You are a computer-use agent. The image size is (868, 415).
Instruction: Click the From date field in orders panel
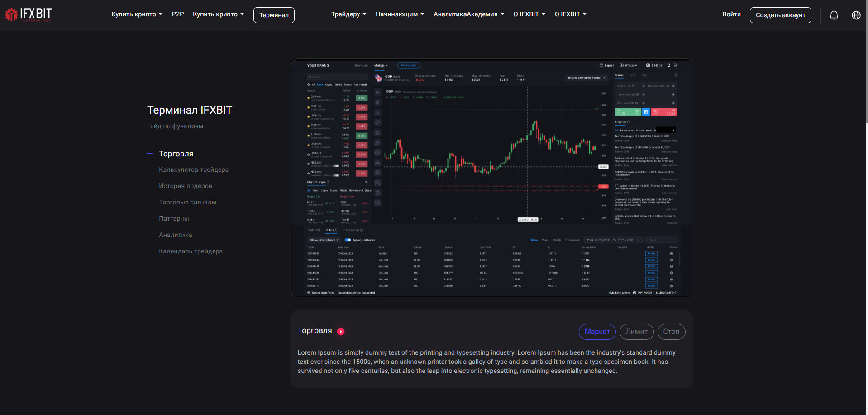click(x=598, y=240)
